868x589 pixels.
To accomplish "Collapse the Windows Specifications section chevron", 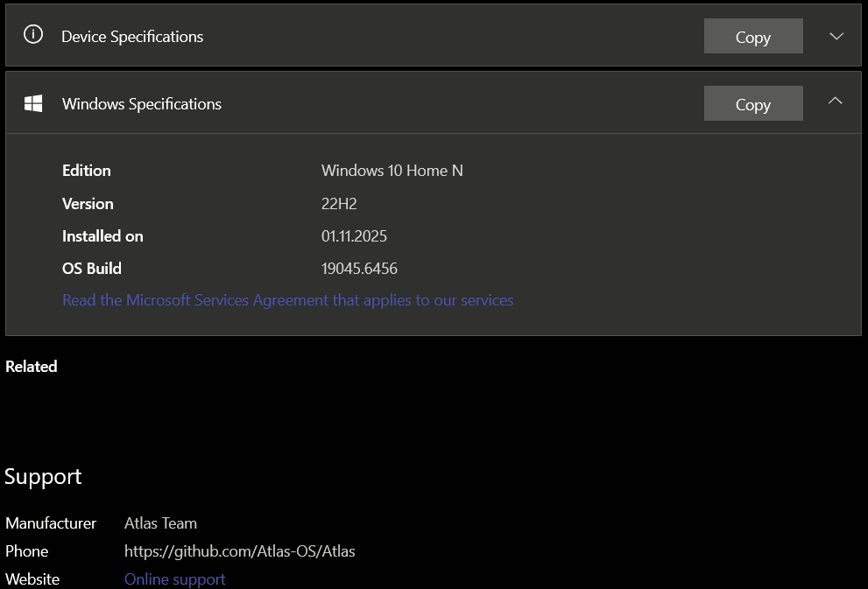I will 836,102.
